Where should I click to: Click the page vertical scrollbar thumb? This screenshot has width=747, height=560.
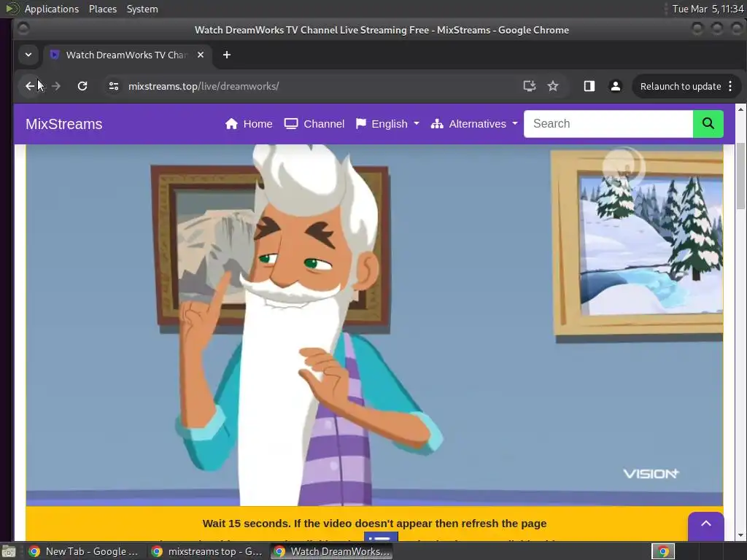[x=740, y=175]
